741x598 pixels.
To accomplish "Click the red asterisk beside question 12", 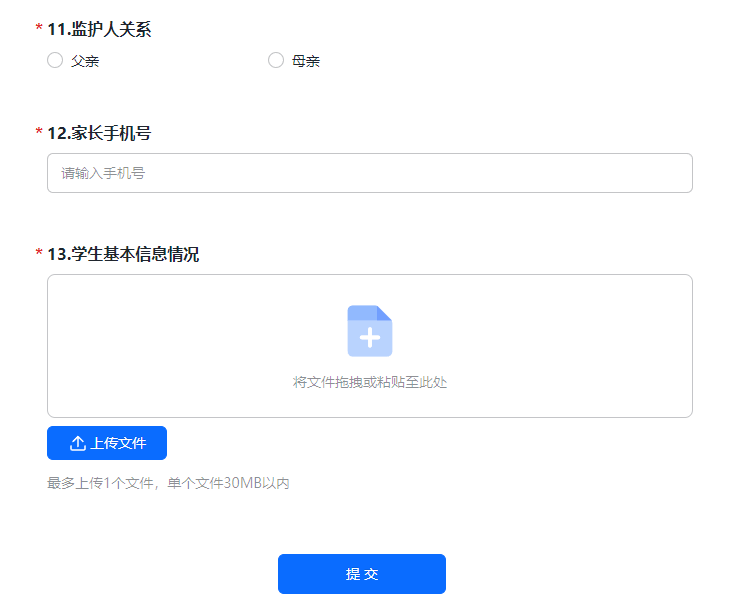I will [x=39, y=133].
